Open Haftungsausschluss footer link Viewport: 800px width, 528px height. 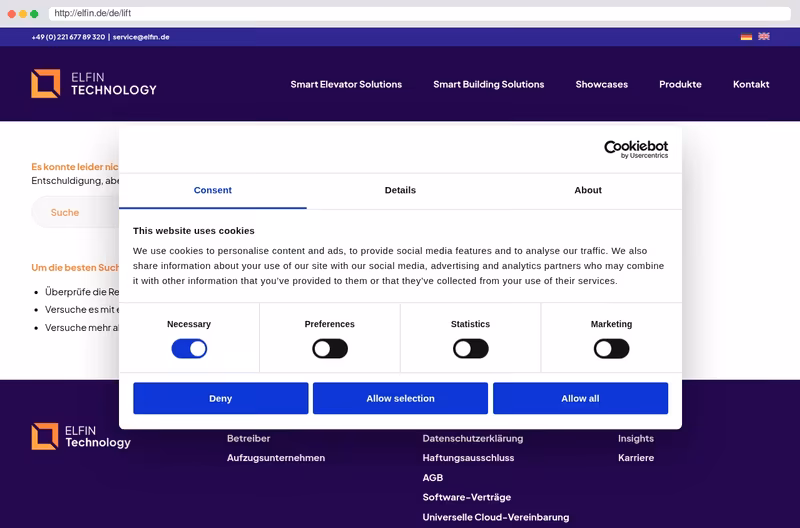[x=468, y=458]
